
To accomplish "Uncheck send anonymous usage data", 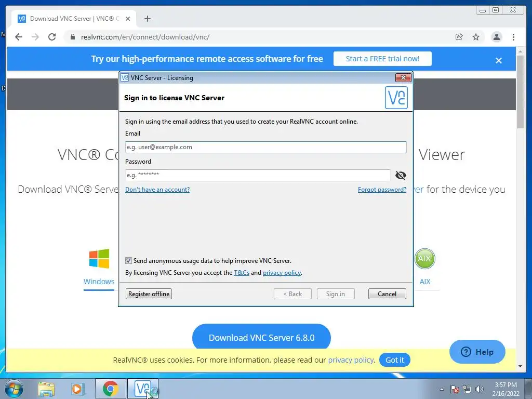I will pyautogui.click(x=128, y=261).
